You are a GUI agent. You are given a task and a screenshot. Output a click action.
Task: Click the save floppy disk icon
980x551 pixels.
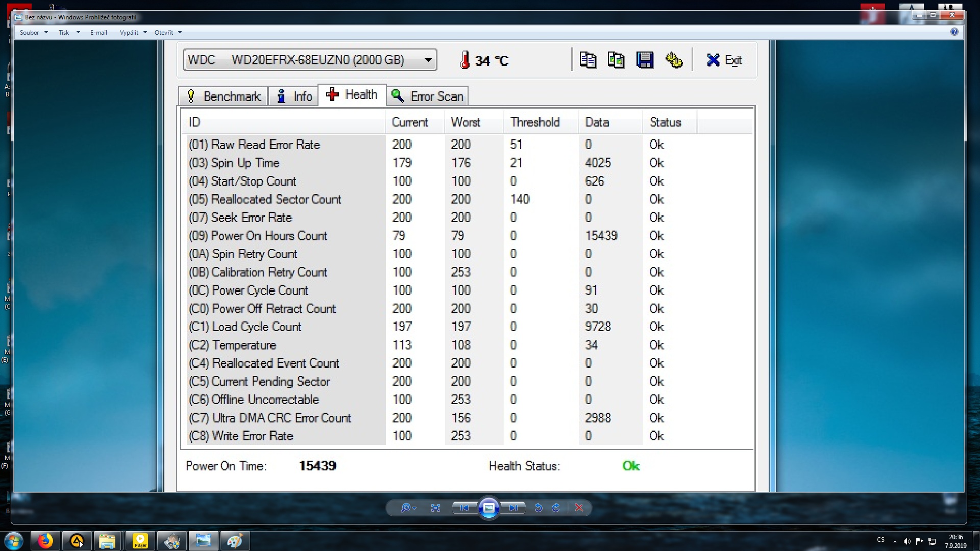pyautogui.click(x=645, y=60)
